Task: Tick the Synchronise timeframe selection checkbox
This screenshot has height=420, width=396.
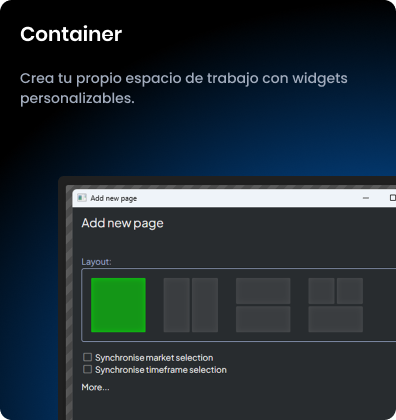Action: pyautogui.click(x=87, y=369)
